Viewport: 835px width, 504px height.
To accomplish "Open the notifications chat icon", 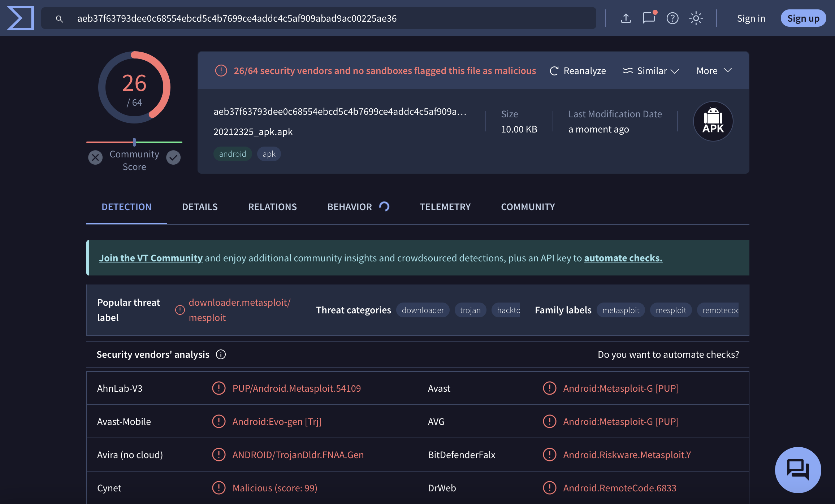I will coord(649,18).
